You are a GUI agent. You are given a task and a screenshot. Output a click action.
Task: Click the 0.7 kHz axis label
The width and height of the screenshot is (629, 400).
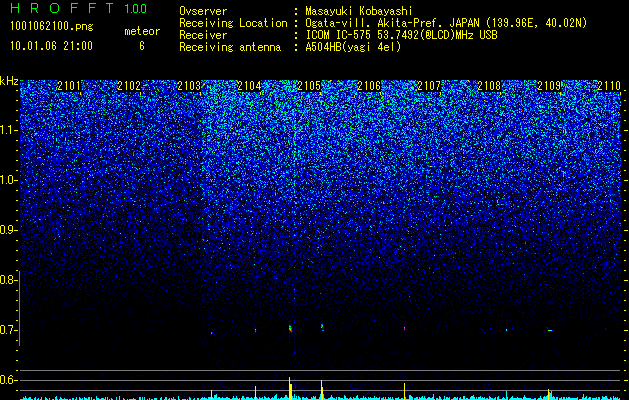[x=9, y=330]
